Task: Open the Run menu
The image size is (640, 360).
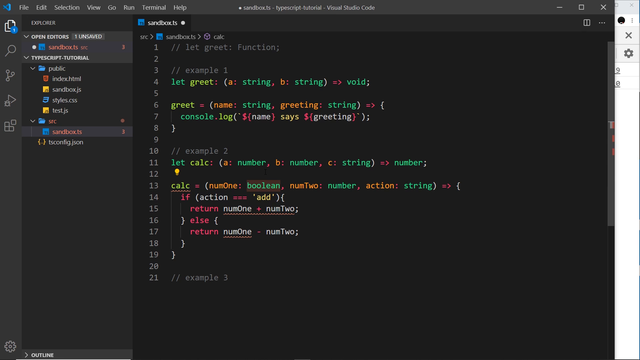Action: click(x=129, y=7)
